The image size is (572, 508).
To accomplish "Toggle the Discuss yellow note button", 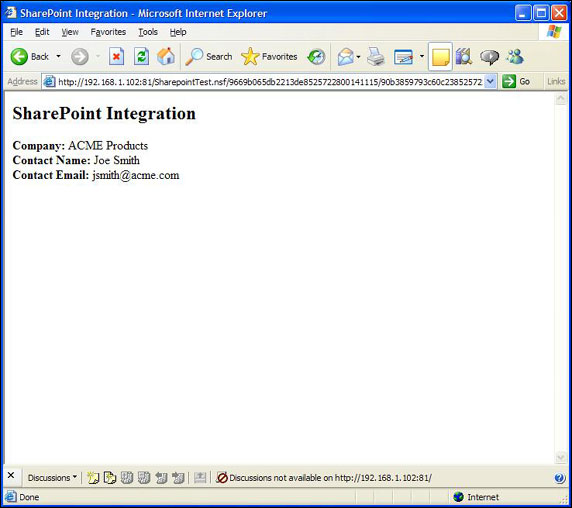I will point(440,57).
